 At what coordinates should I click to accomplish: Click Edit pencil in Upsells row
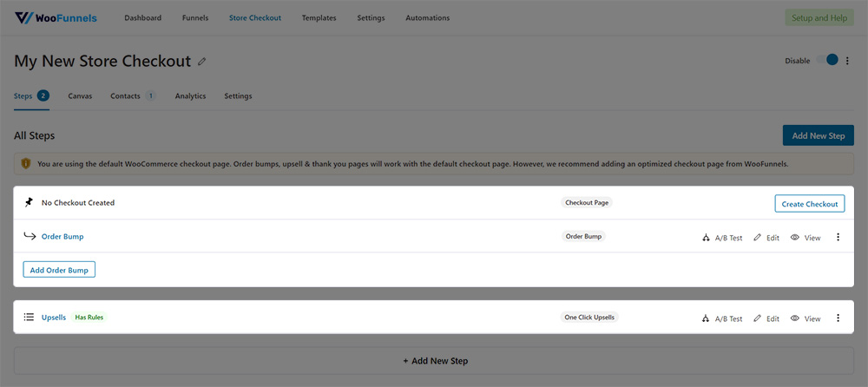[757, 318]
